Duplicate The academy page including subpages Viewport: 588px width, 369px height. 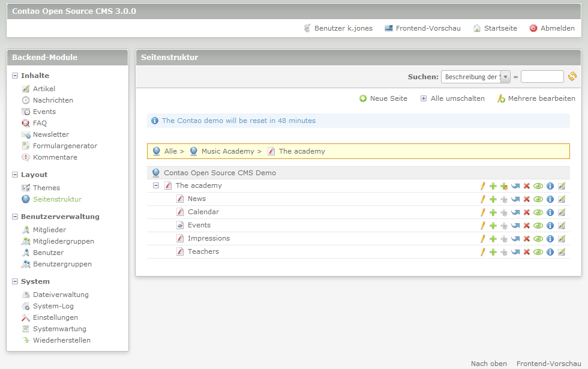tap(504, 186)
